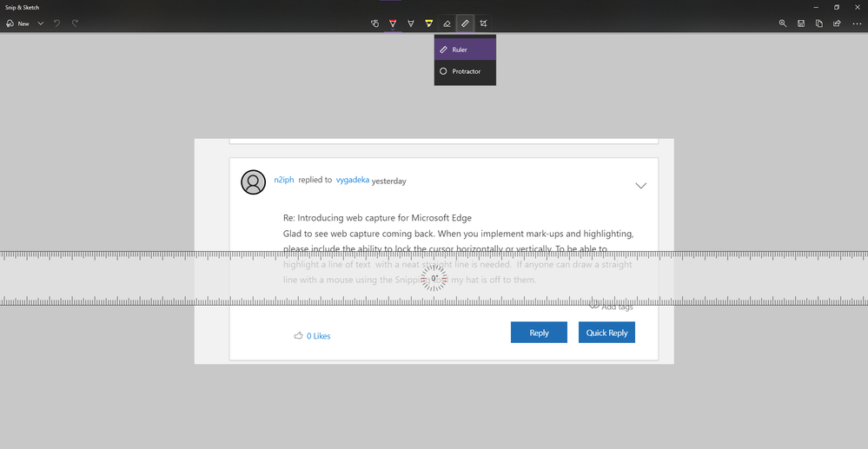868x449 pixels.
Task: Click the New snip button
Action: 17,23
